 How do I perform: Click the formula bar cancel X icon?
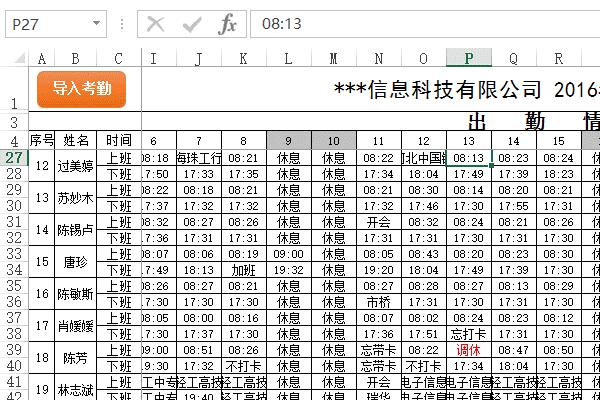155,24
